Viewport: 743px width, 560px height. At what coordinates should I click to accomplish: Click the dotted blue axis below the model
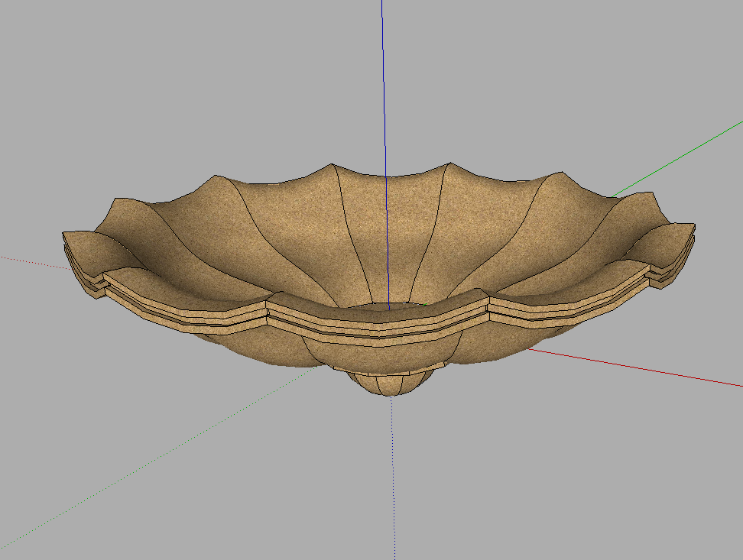click(393, 478)
